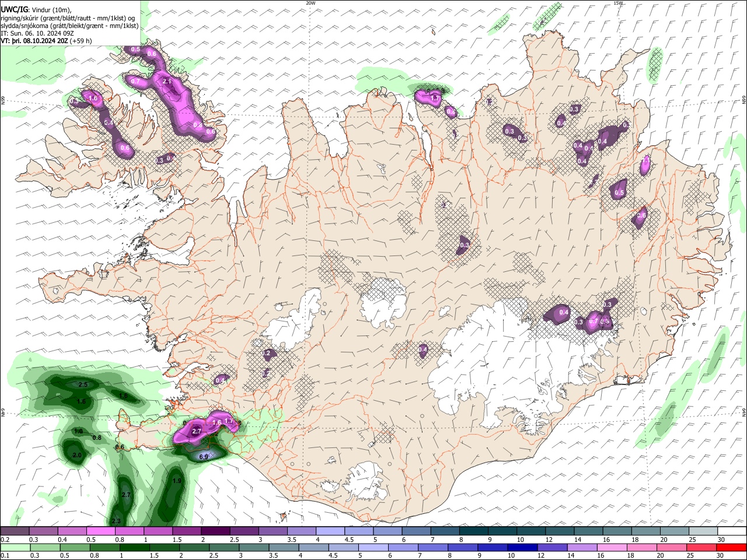
Task: Click the 'IT: Sun. 06. 10. 2024 09Z' line
Action: tap(37, 34)
